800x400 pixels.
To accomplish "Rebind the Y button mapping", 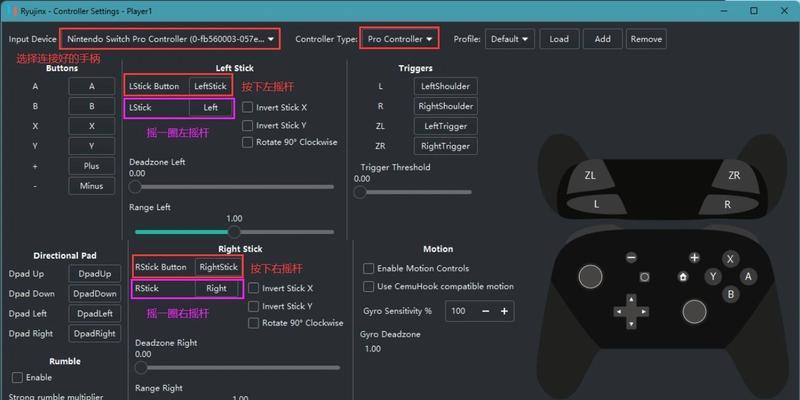I will 92,146.
